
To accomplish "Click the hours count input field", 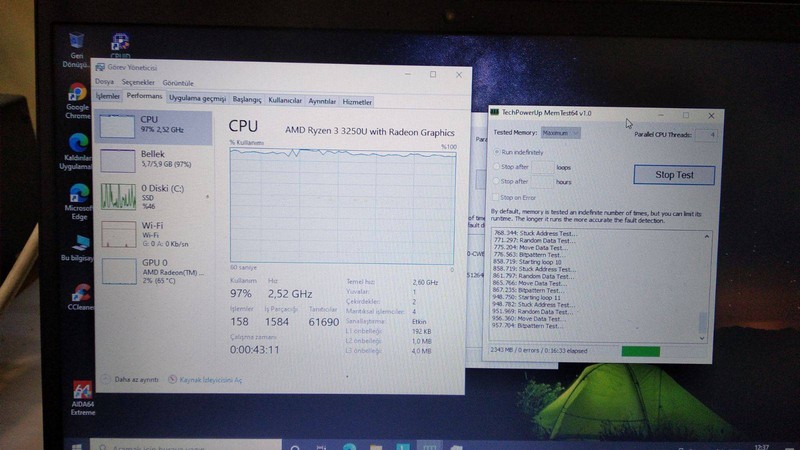I will 542,182.
